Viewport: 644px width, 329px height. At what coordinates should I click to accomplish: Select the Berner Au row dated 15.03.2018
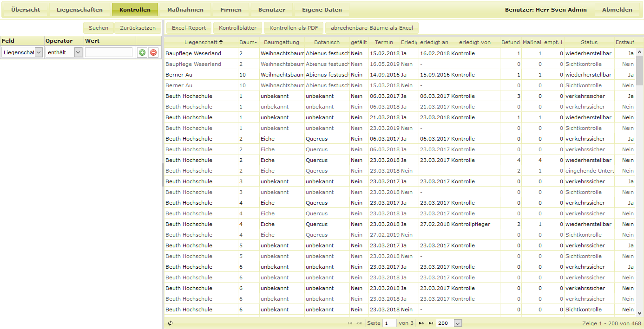pyautogui.click(x=400, y=85)
